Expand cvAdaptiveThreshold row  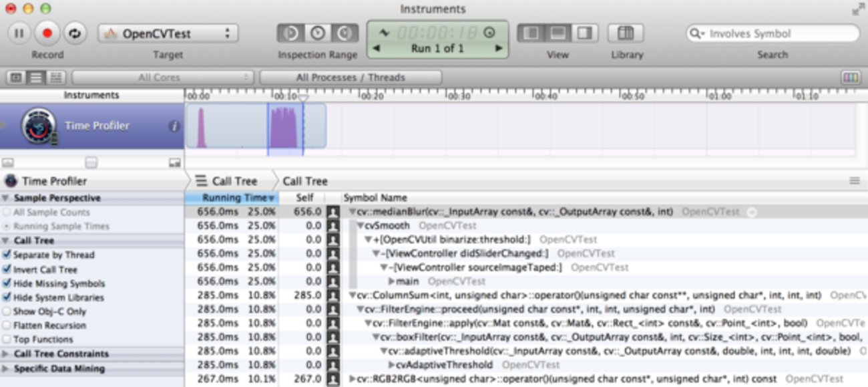click(x=391, y=365)
